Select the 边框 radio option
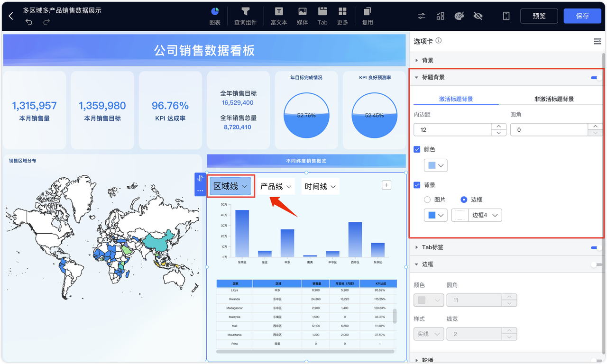This screenshot has width=607, height=364. pyautogui.click(x=464, y=200)
